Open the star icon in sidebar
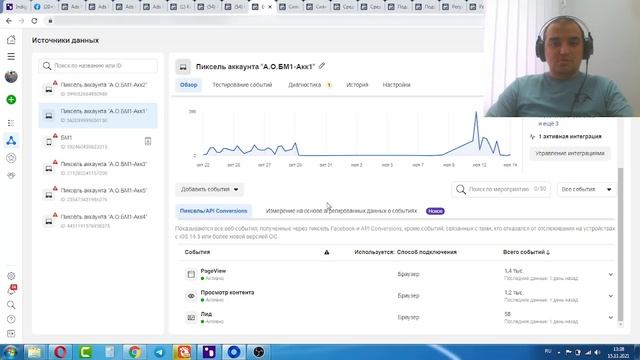The width and height of the screenshot is (640, 360). 11,158
